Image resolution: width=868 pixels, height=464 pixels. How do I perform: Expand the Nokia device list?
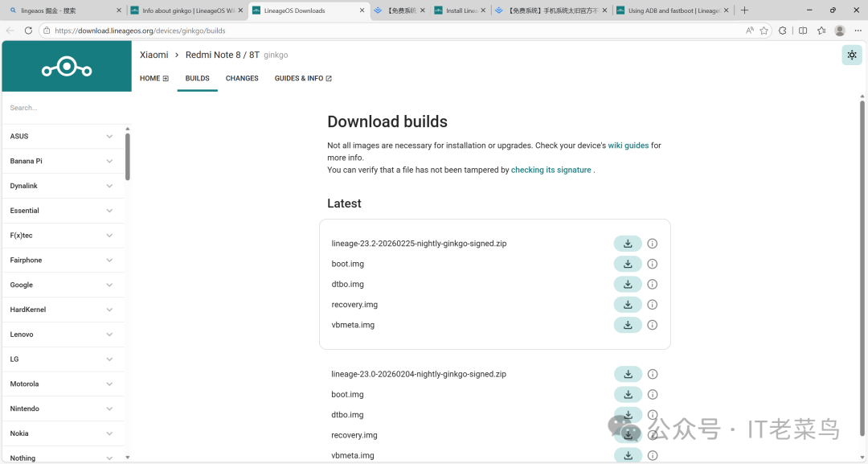point(63,433)
